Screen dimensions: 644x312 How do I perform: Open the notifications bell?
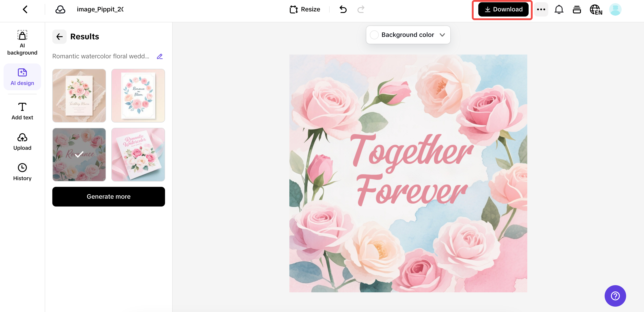pos(559,9)
